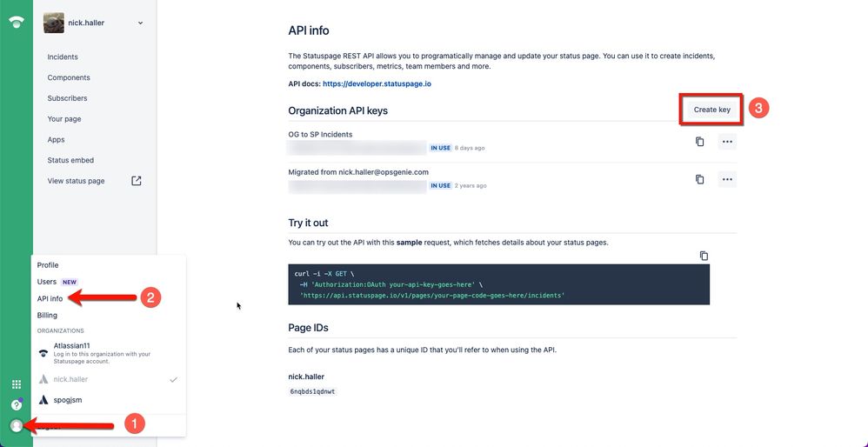Copy the Migrated from nick.haller key
The height and width of the screenshot is (447, 868).
point(700,179)
